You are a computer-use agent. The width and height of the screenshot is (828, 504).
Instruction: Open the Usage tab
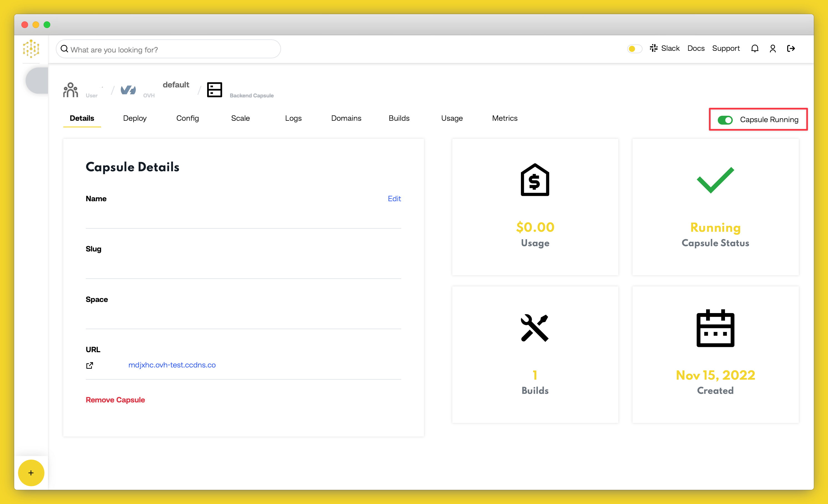point(452,118)
